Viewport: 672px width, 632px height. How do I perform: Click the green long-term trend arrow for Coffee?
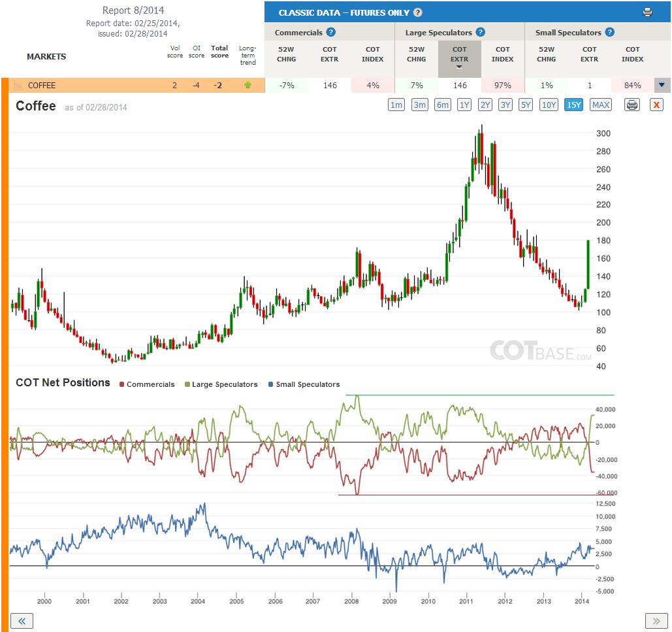pos(248,85)
